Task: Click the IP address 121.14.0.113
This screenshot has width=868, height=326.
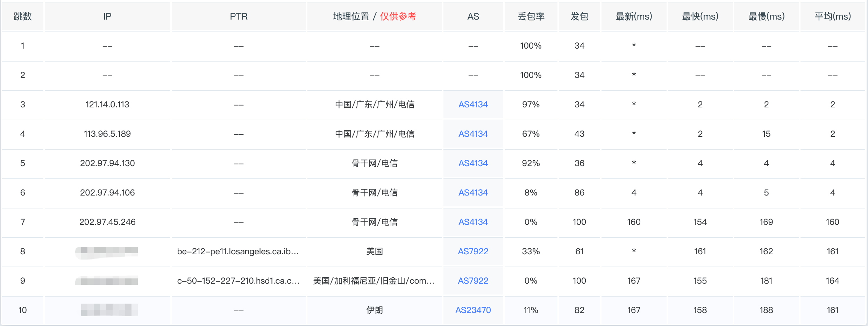Action: [x=107, y=105]
